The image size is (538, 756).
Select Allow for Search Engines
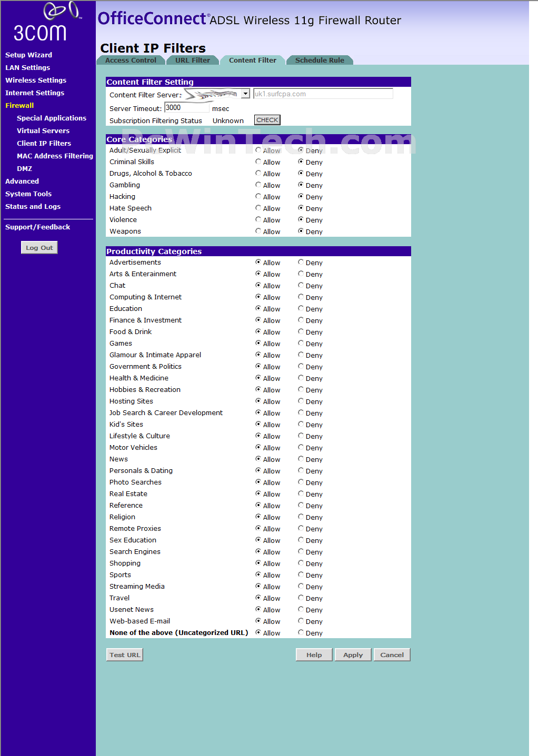tap(258, 551)
